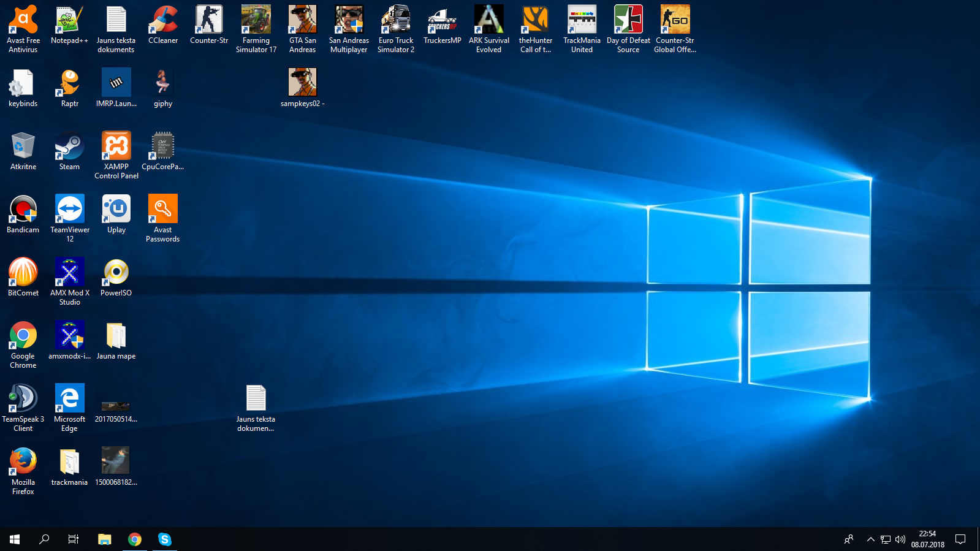Image resolution: width=980 pixels, height=551 pixels.
Task: Open the Atkritne recycle bin
Action: (x=23, y=151)
